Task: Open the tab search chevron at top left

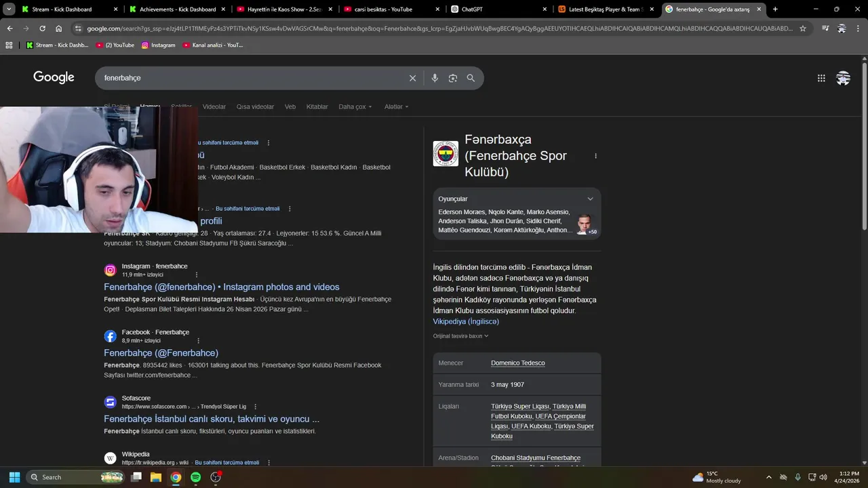Action: coord(9,9)
